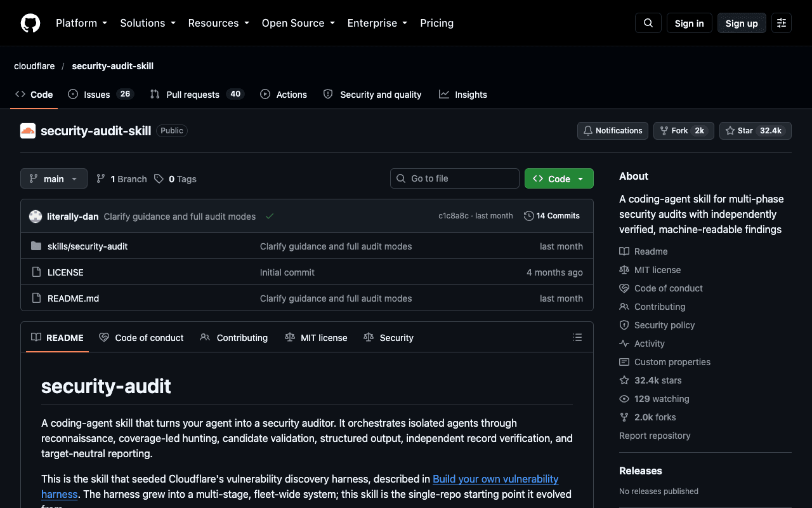Screen dimensions: 812x508
Task: Open the Security and quality tab
Action: click(x=372, y=94)
